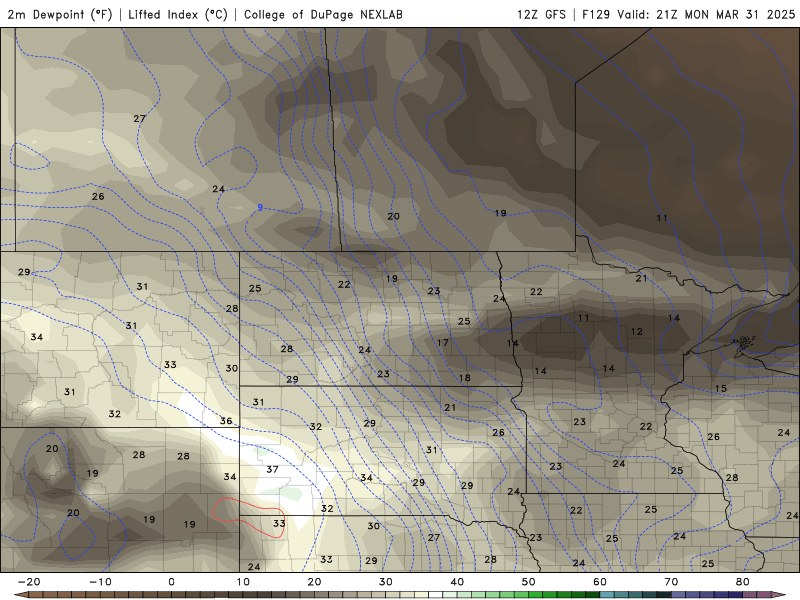Click the '80' colorbar scale label
The image size is (800, 600).
[743, 582]
